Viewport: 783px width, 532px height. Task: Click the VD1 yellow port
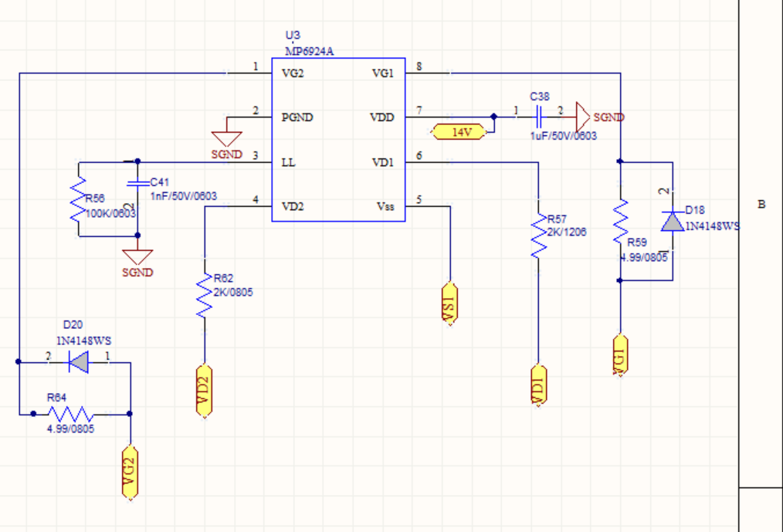[538, 385]
